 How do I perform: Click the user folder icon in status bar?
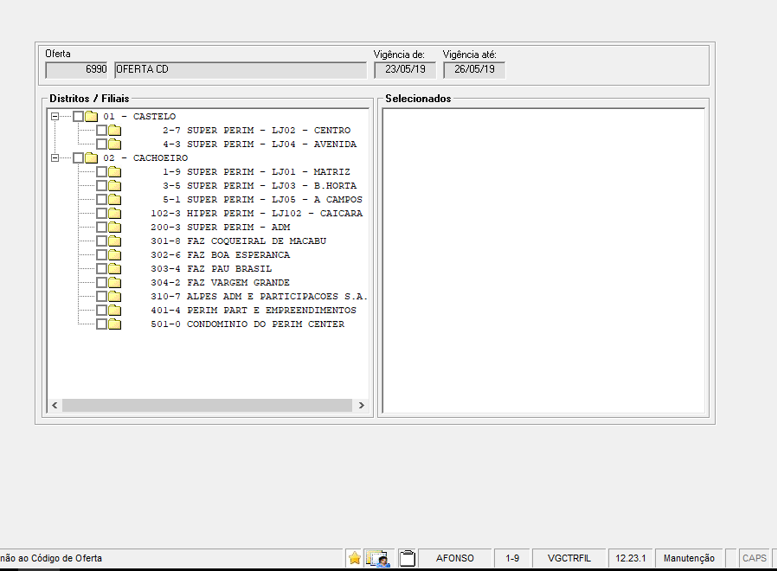click(x=378, y=558)
